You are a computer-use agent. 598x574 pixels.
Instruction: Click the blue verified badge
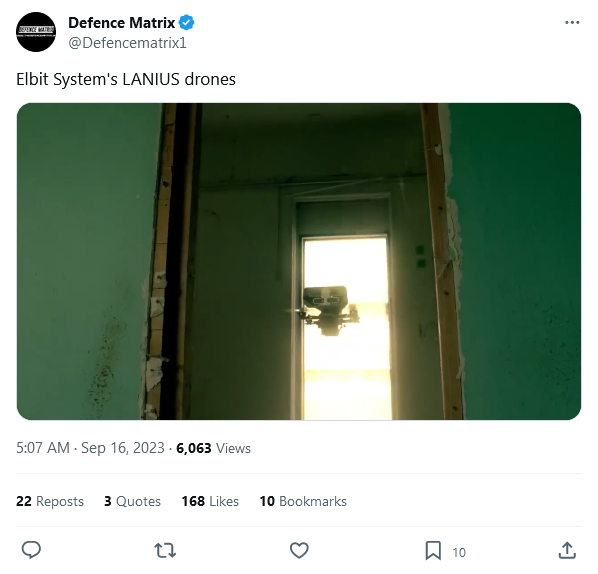187,23
